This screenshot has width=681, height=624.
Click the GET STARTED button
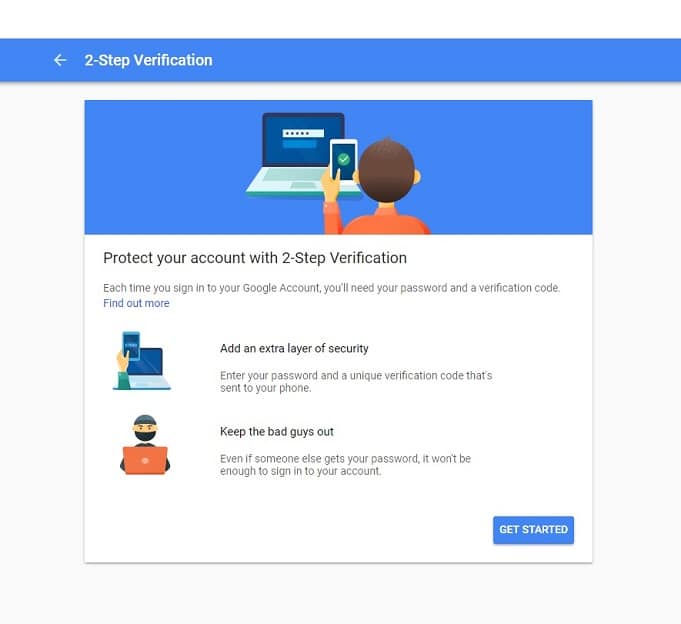(x=533, y=530)
